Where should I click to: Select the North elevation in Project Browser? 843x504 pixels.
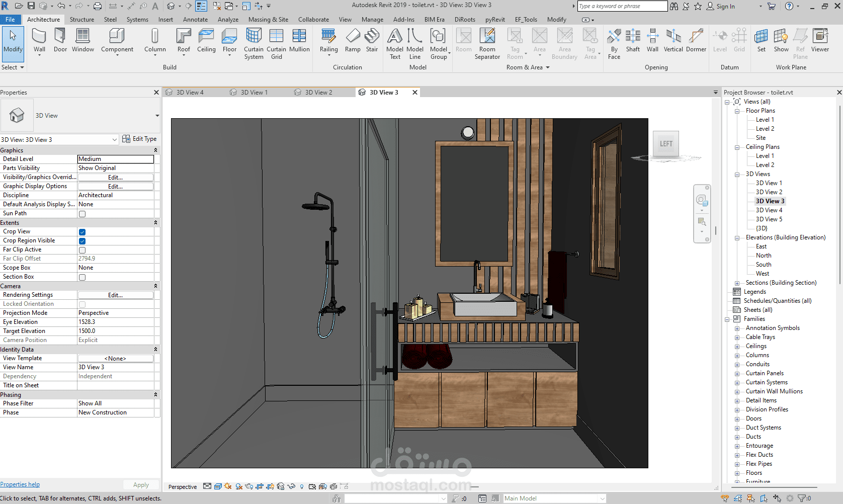click(763, 256)
